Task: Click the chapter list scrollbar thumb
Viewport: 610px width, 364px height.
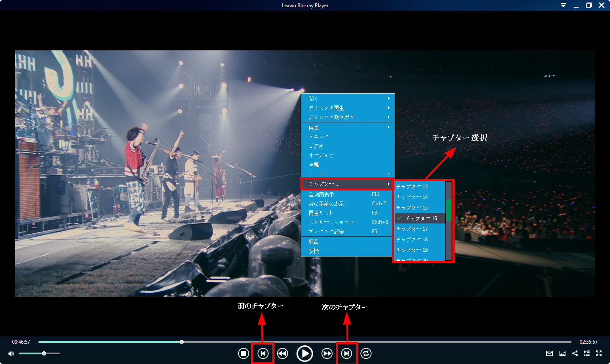Action: [x=449, y=210]
